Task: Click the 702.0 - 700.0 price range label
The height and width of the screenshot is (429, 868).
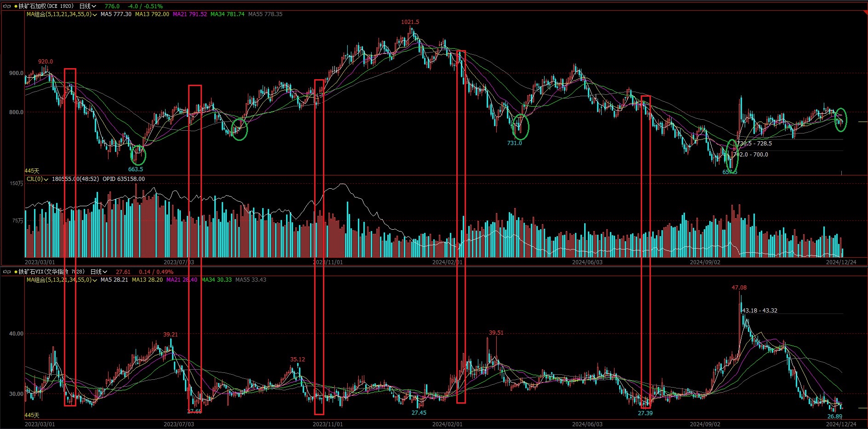Action: tap(751, 155)
